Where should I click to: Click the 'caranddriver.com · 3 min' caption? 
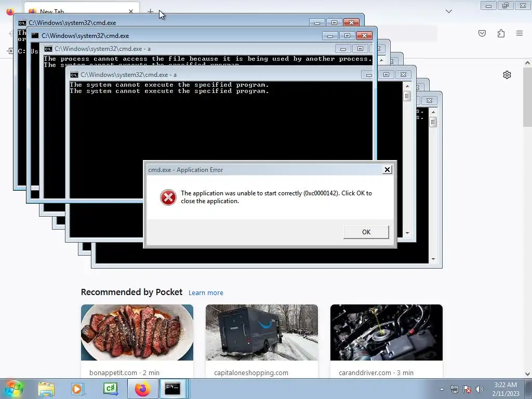tap(376, 373)
